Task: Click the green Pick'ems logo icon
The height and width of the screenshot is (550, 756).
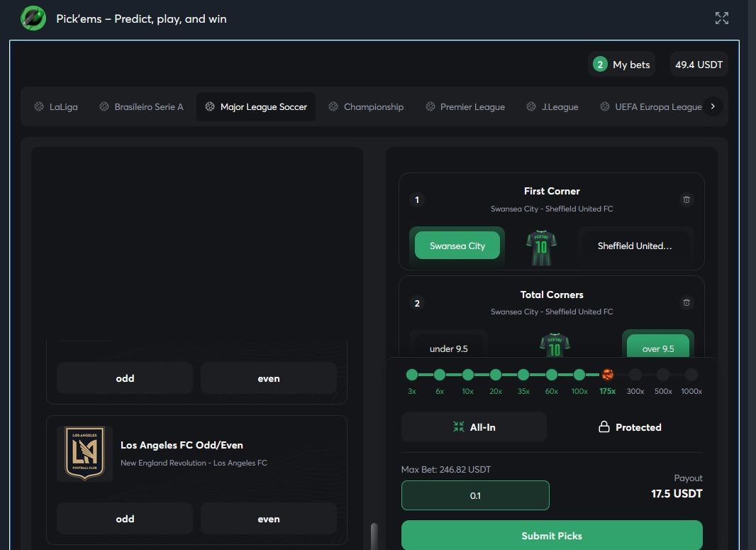Action: click(x=33, y=18)
